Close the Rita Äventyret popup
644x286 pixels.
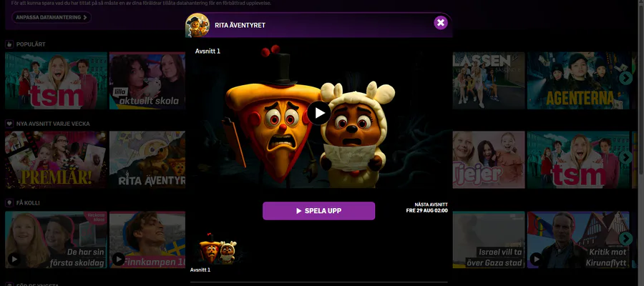[x=440, y=23]
